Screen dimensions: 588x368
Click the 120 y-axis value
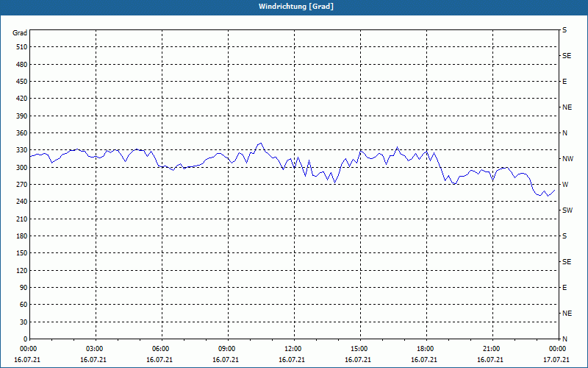22,270
